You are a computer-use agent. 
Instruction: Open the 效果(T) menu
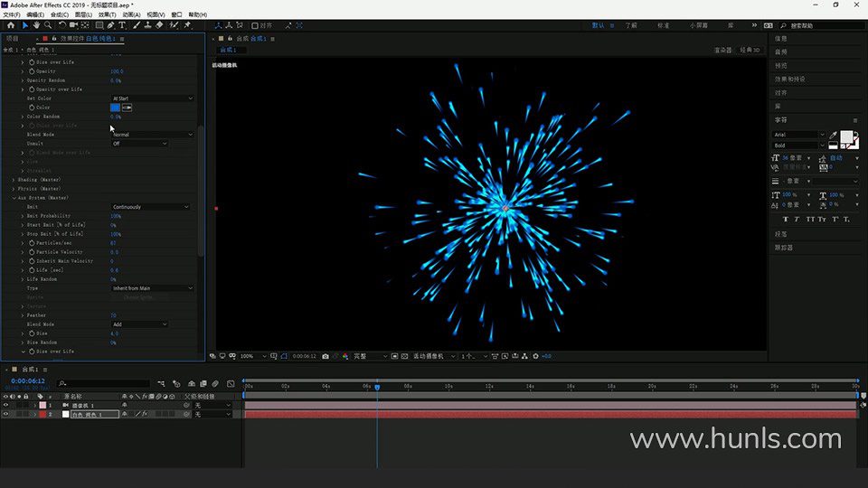(x=107, y=14)
